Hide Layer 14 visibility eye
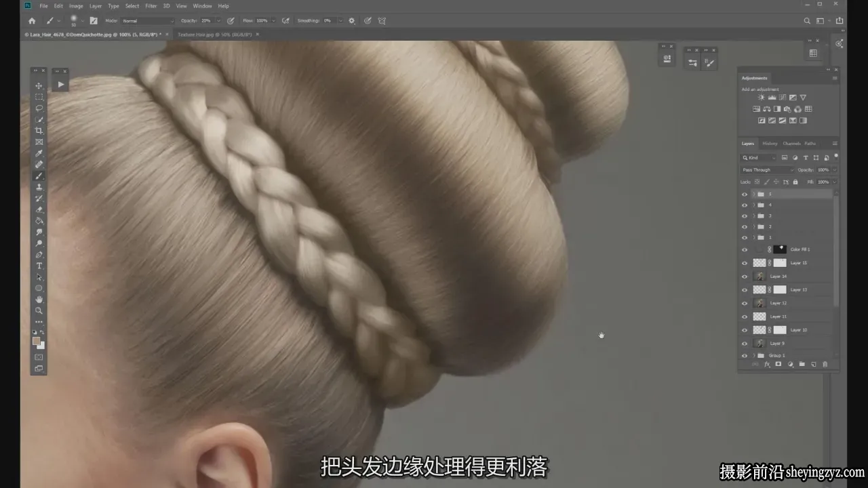 [745, 277]
